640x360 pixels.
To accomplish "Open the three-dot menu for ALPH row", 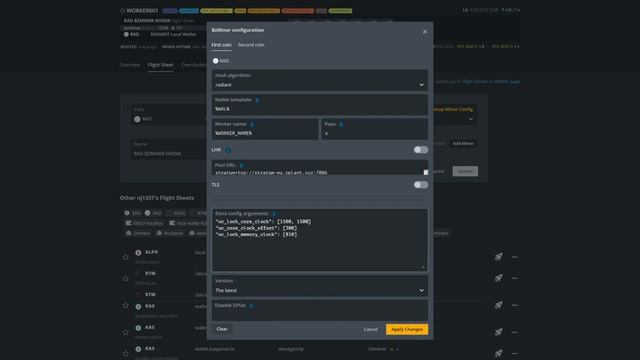I will 514,257.
